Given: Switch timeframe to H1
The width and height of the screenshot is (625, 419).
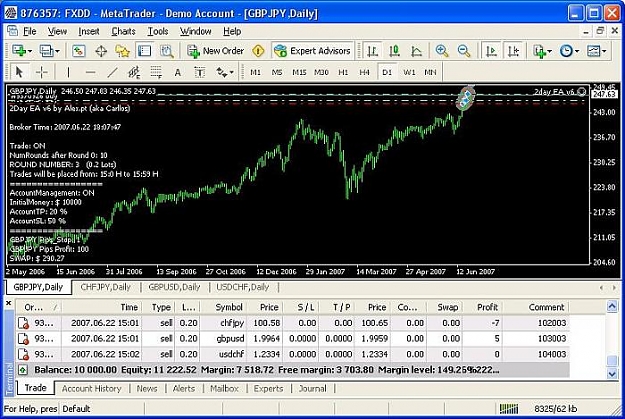Looking at the screenshot, I should (x=343, y=72).
